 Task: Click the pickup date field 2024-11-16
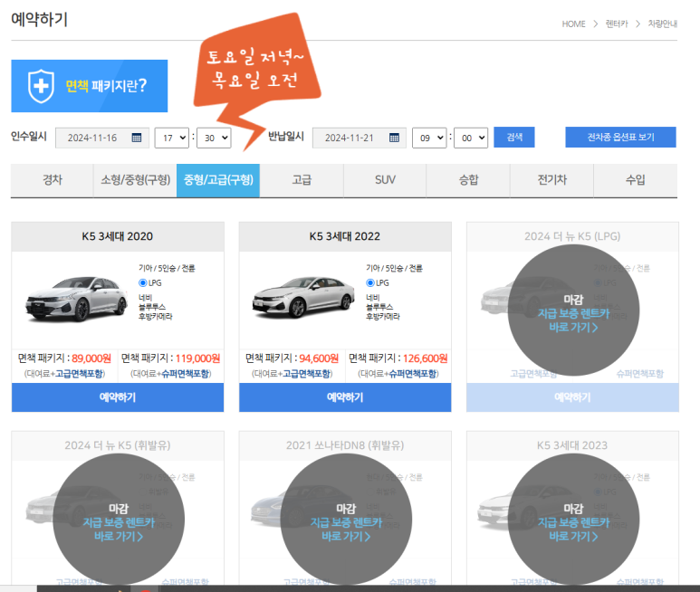pyautogui.click(x=101, y=138)
